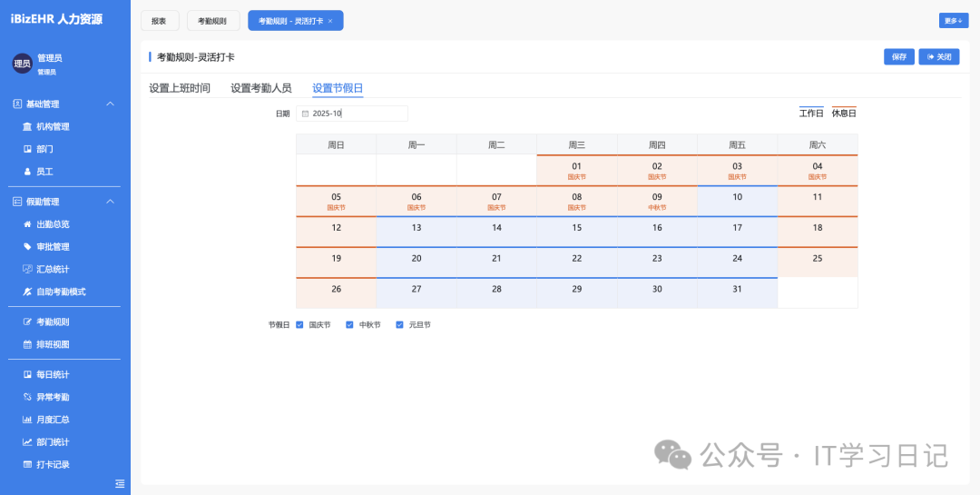The width and height of the screenshot is (980, 495).
Task: Toggle the 中秋节 holiday checkbox
Action: [x=349, y=324]
